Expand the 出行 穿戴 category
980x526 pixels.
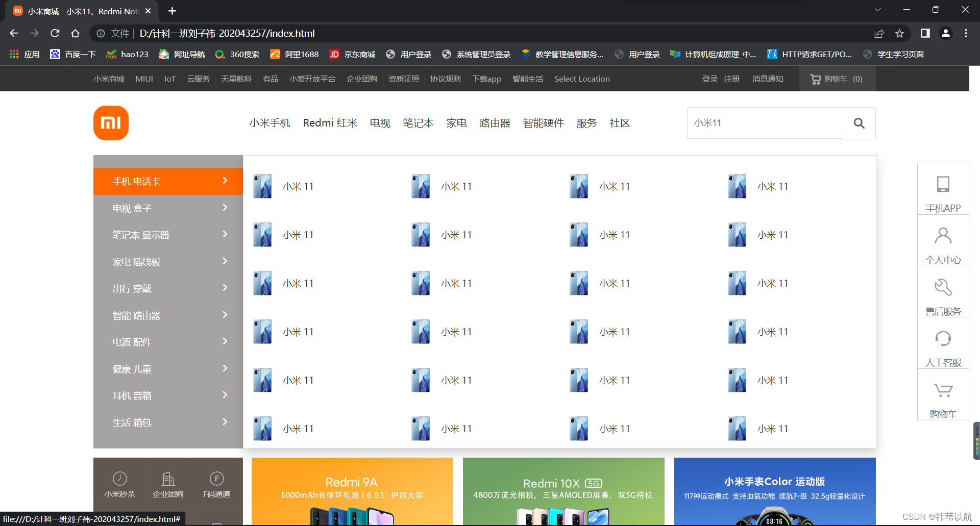click(168, 288)
